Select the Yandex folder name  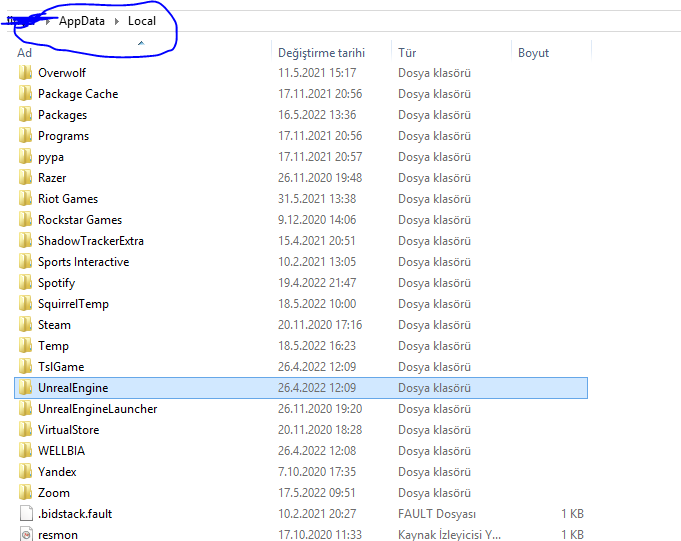(x=57, y=471)
